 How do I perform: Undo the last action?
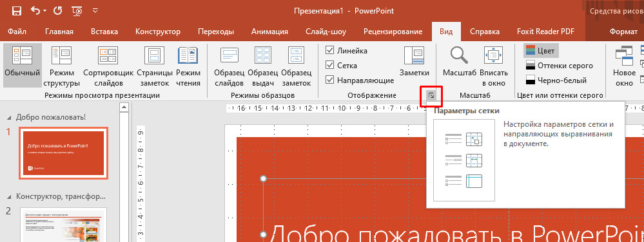[35, 11]
